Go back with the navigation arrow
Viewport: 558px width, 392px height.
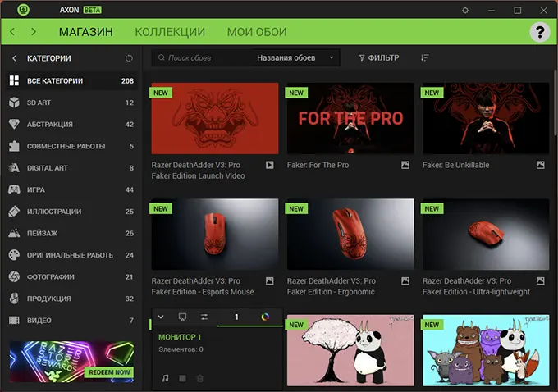tap(12, 32)
